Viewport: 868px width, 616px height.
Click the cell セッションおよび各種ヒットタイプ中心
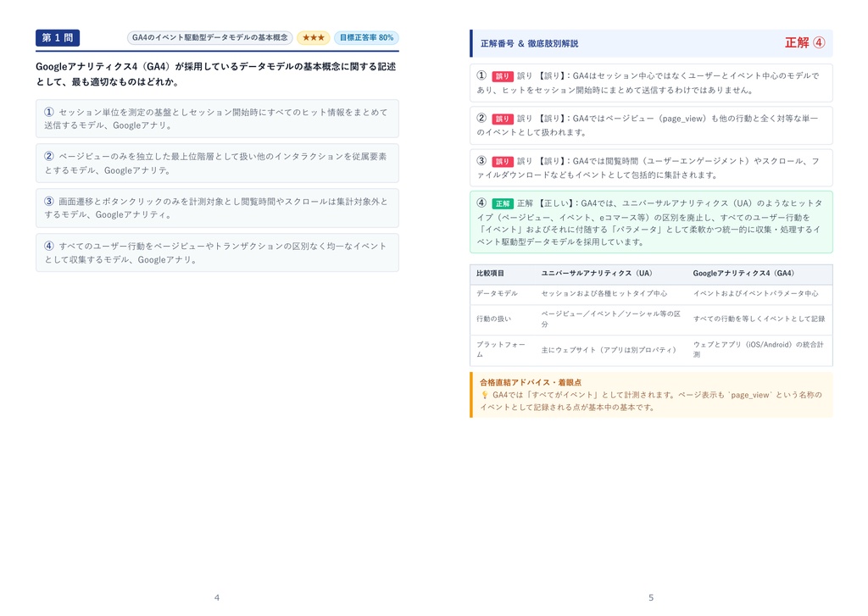click(x=604, y=294)
